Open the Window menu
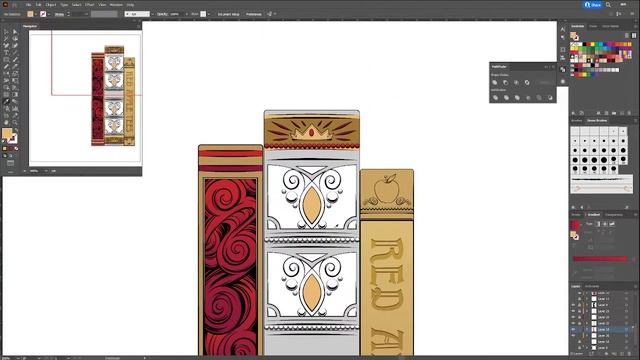The image size is (640, 360). pos(116,5)
